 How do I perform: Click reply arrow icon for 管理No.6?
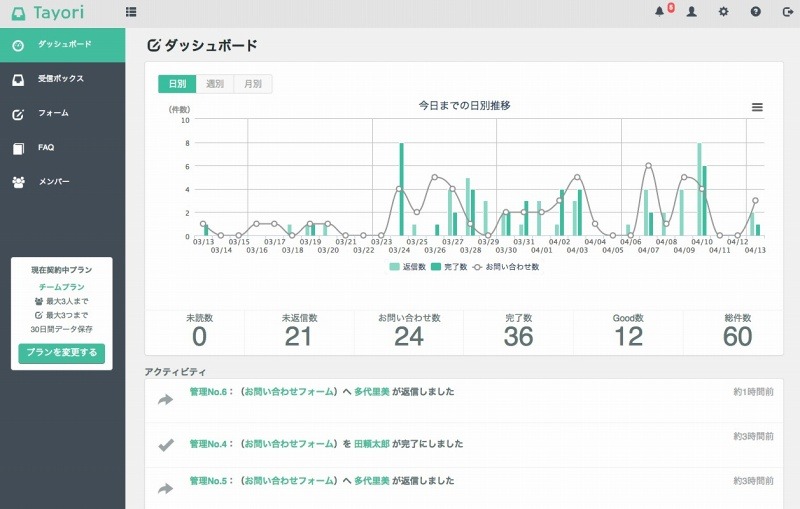[165, 400]
